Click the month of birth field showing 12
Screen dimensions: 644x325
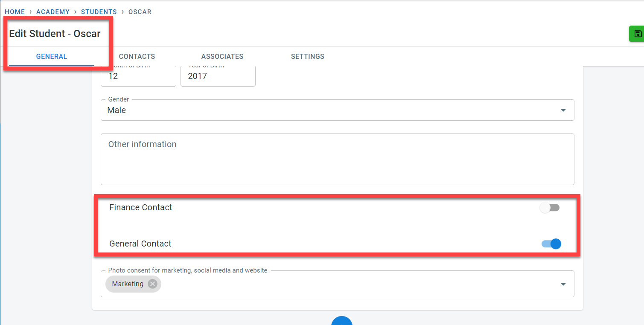point(138,76)
